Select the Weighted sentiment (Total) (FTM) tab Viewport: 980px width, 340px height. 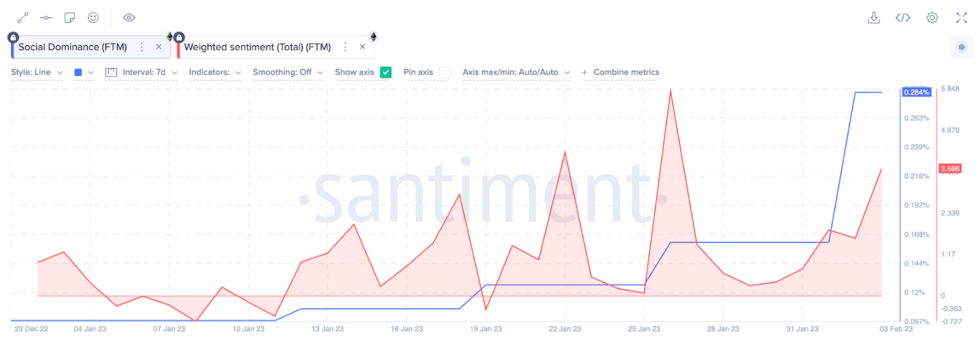pyautogui.click(x=275, y=47)
